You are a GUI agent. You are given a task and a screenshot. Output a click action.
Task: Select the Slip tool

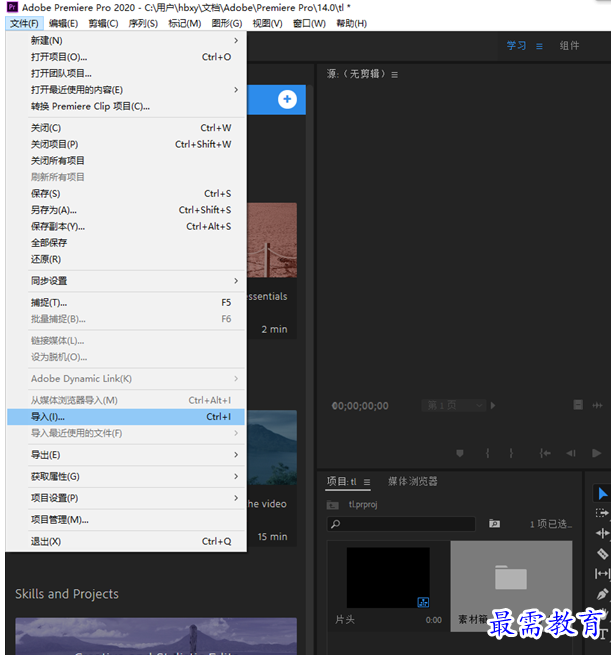(x=602, y=574)
